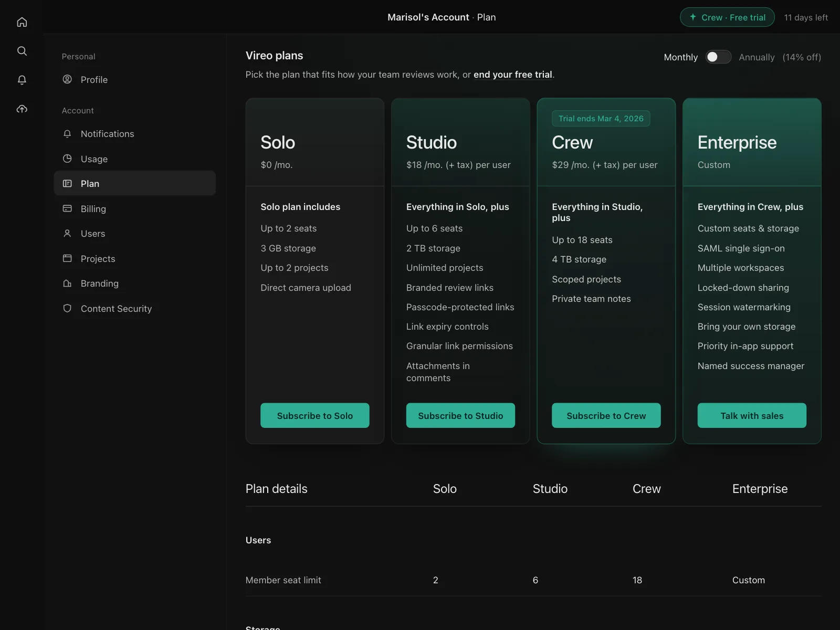This screenshot has height=630, width=840.
Task: Click the Studio plan card title
Action: pyautogui.click(x=432, y=142)
